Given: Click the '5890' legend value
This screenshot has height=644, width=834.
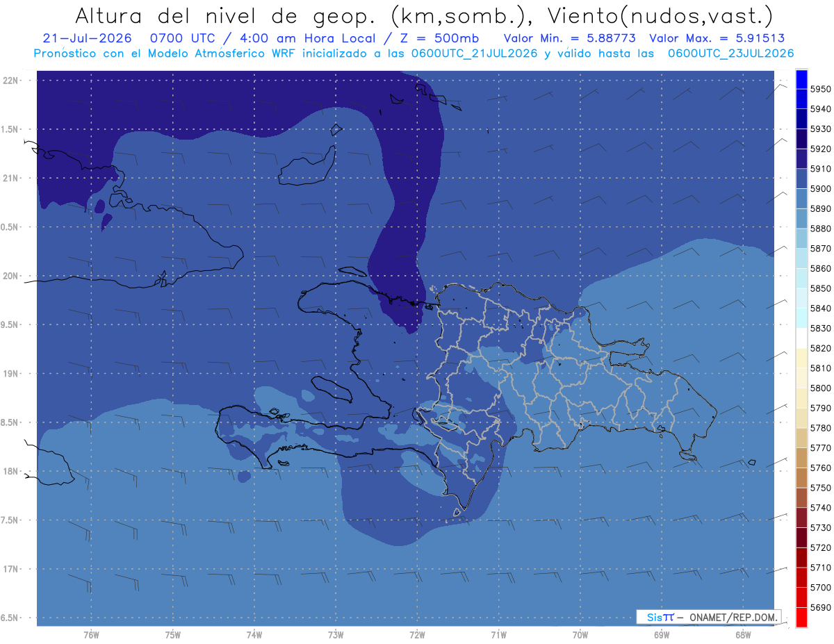Looking at the screenshot, I should pyautogui.click(x=821, y=209).
